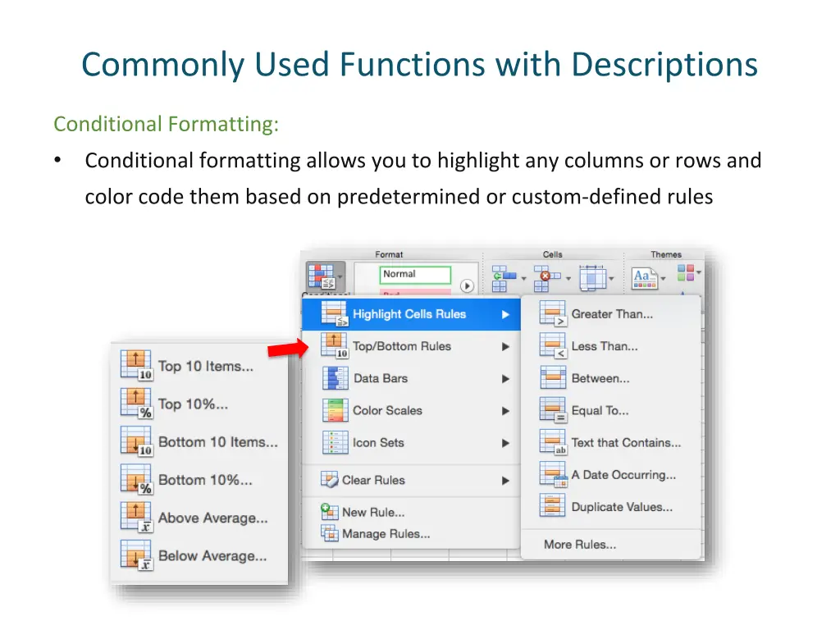Image resolution: width=840 pixels, height=630 pixels.
Task: Click the Data Bars icon
Action: pyautogui.click(x=336, y=378)
